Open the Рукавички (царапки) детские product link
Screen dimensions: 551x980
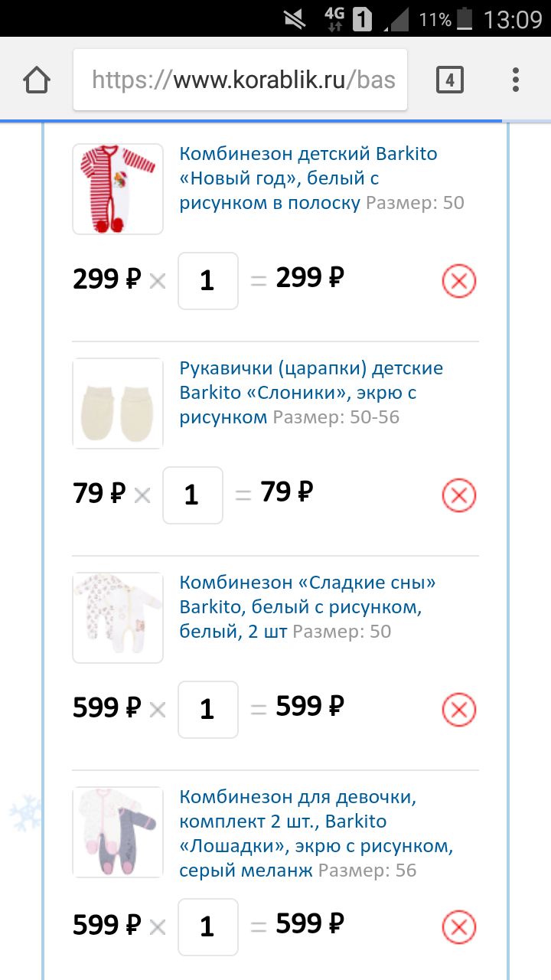pyautogui.click(x=311, y=393)
